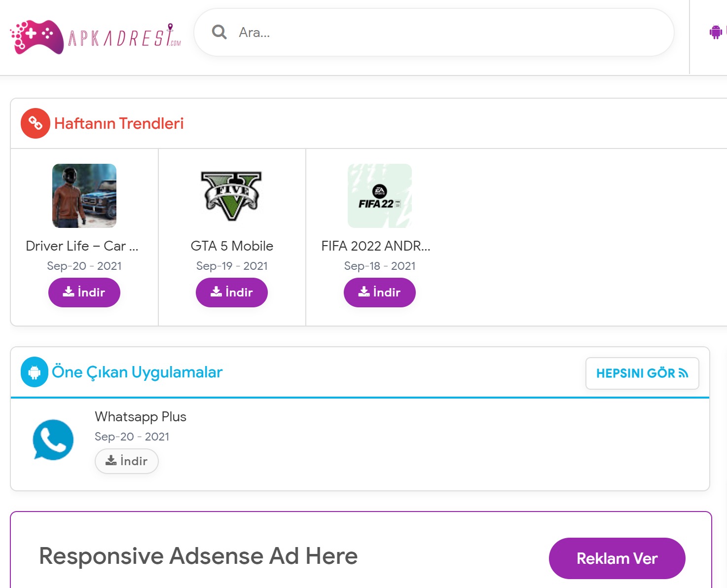Open the GTA 5 Mobile title link
Screen dimensions: 727x588
click(x=232, y=246)
